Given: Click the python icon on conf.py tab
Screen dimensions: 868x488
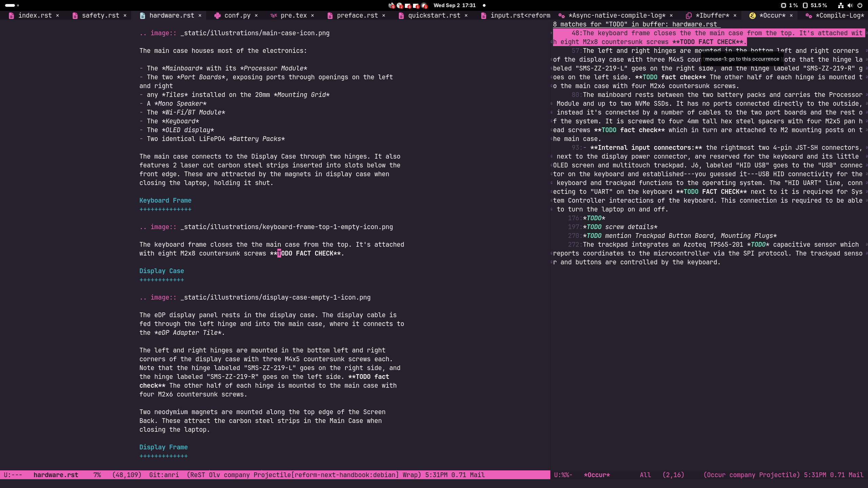Looking at the screenshot, I should (x=217, y=16).
